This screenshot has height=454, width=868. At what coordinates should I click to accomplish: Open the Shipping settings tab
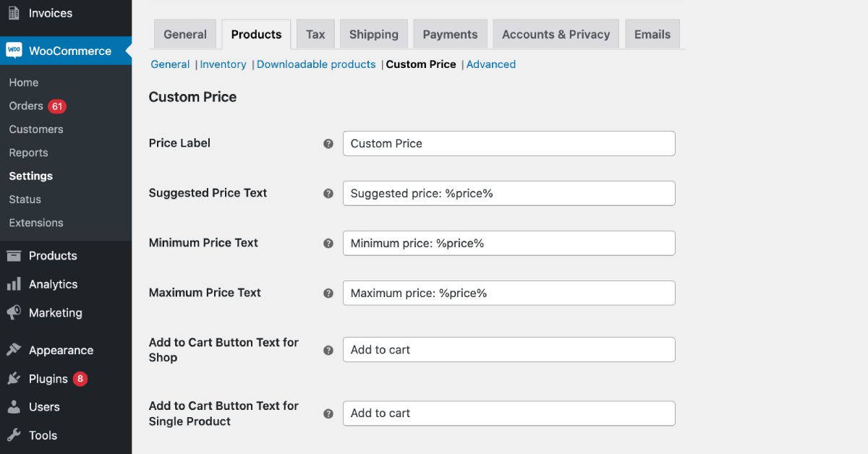point(374,34)
